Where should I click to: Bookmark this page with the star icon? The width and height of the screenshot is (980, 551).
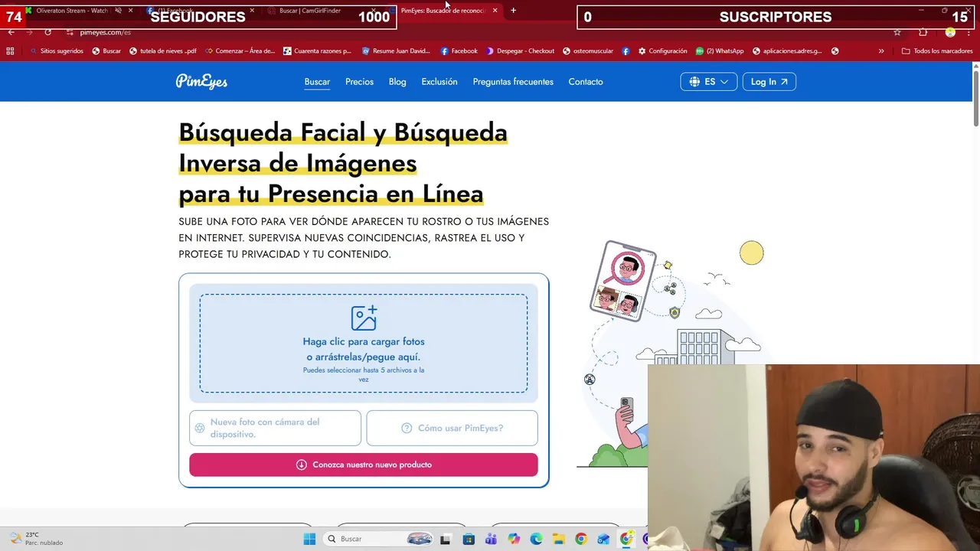coord(897,32)
